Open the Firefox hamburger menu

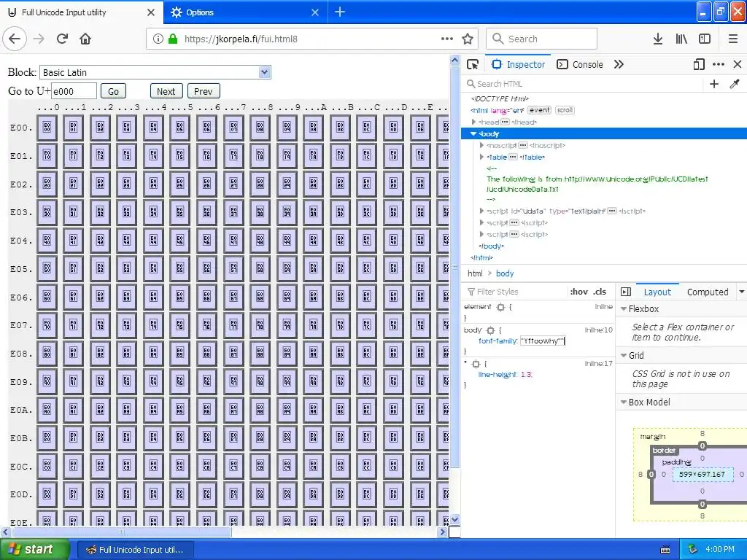pos(733,39)
